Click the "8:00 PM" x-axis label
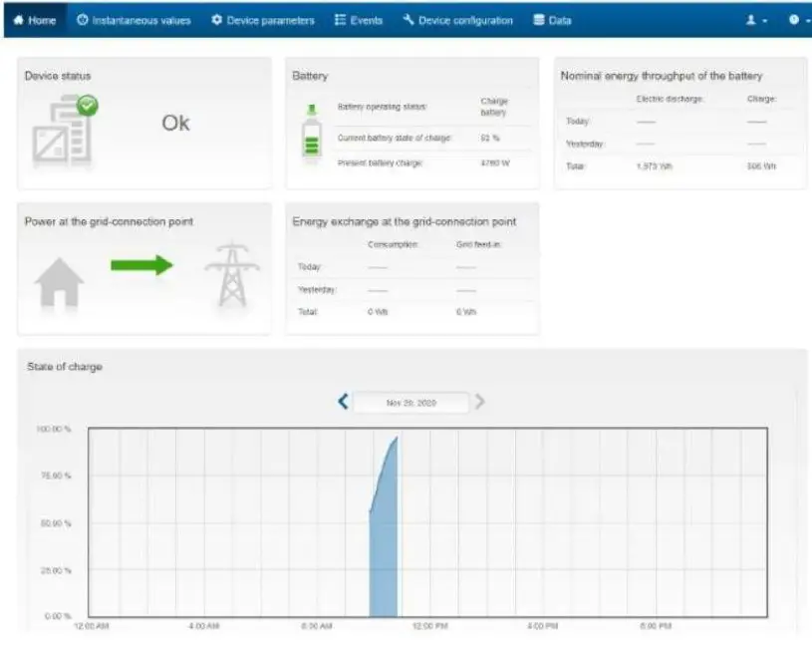This screenshot has height=654, width=812. 656,626
